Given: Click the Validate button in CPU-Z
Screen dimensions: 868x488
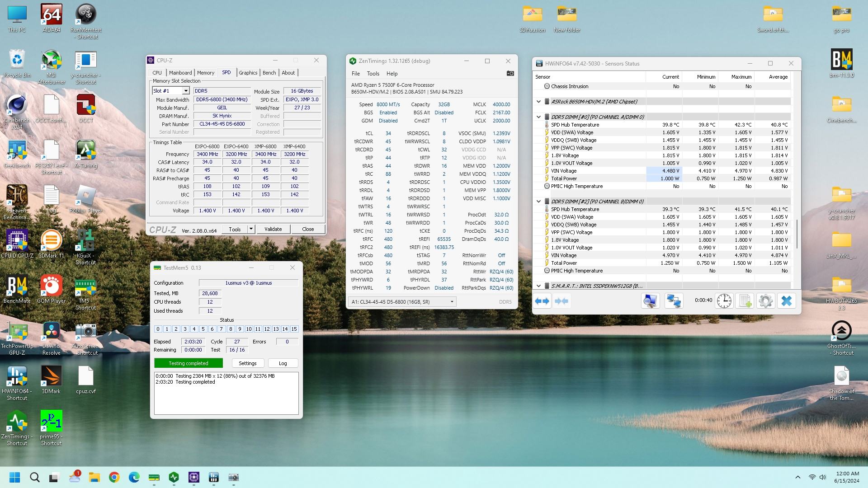Looking at the screenshot, I should click(x=273, y=229).
